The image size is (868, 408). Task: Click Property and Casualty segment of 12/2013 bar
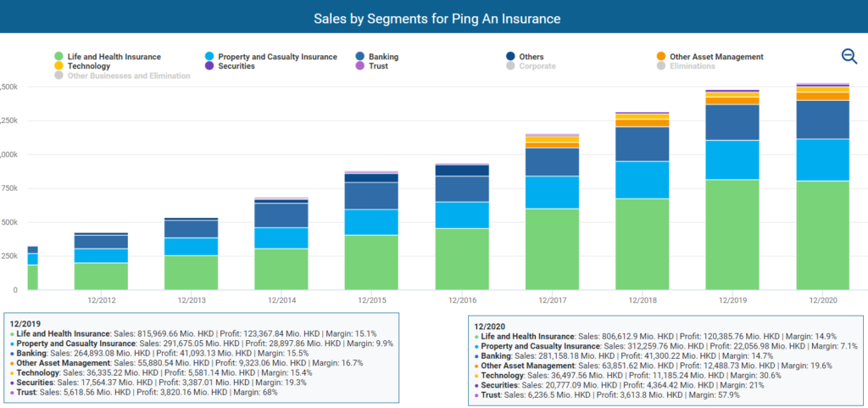click(191, 247)
